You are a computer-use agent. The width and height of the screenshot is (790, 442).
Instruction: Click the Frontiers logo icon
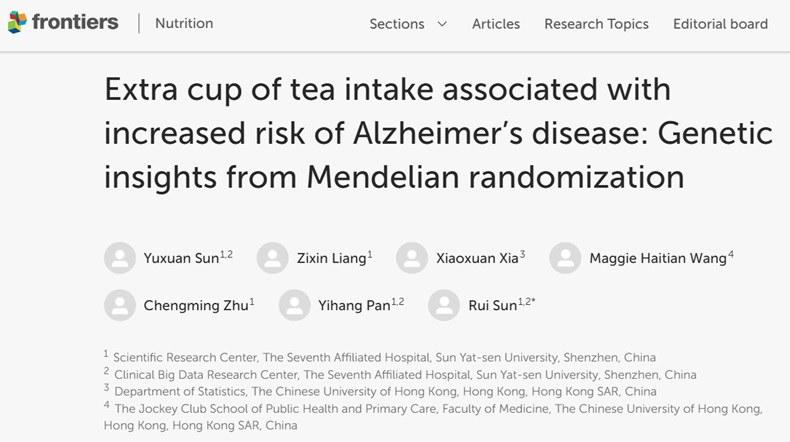click(x=17, y=23)
